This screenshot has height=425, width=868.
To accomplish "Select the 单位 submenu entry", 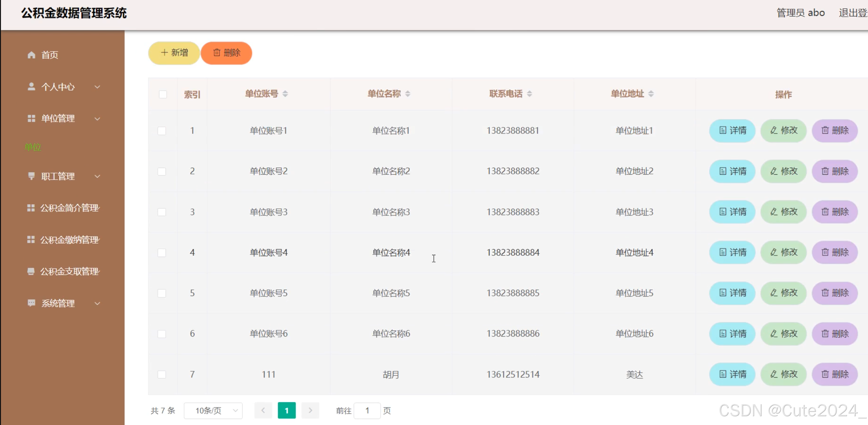I will [x=33, y=147].
